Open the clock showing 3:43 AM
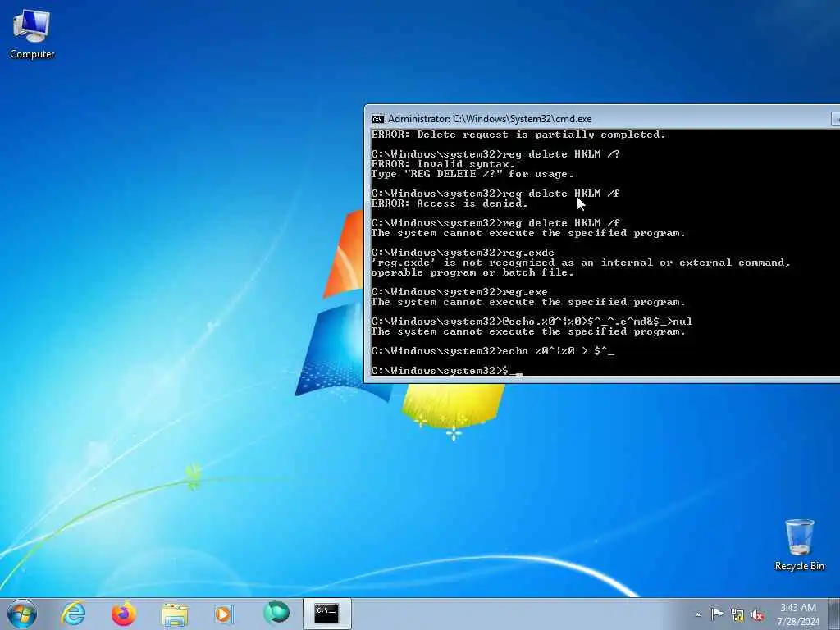Image resolution: width=840 pixels, height=630 pixels. (798, 614)
